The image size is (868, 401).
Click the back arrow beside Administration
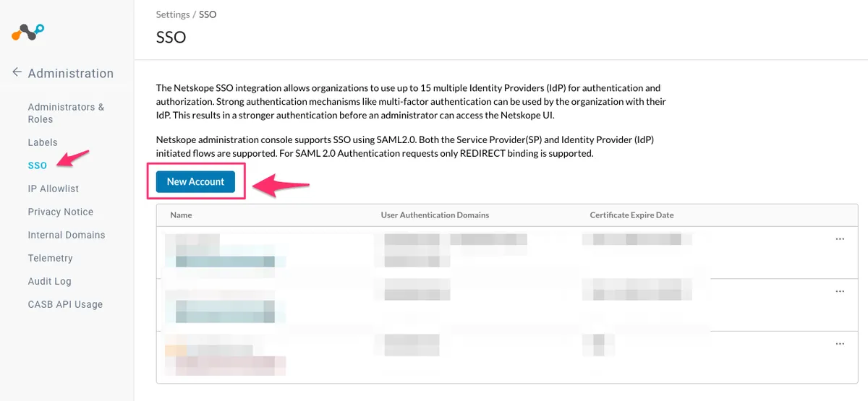[17, 73]
